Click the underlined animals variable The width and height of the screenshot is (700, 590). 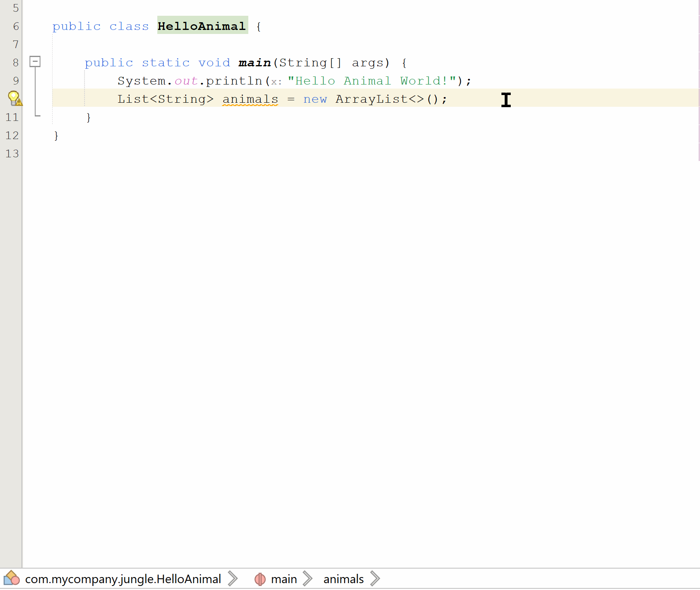click(250, 99)
